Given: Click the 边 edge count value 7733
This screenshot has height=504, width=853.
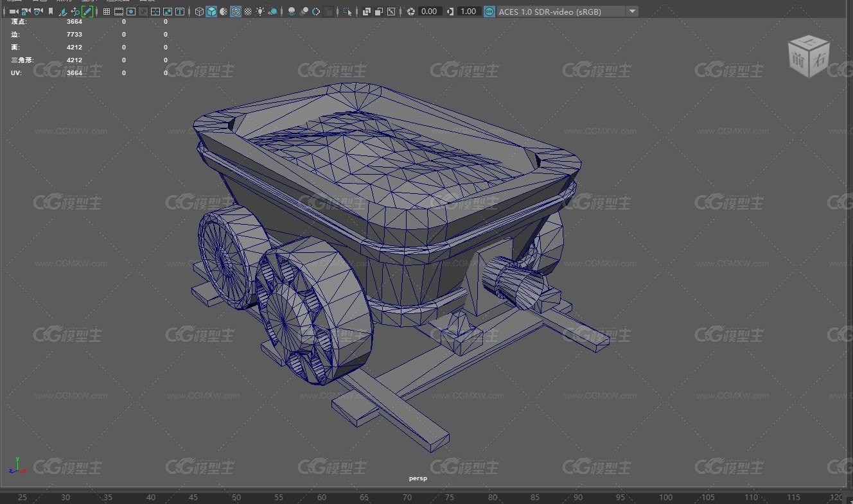Looking at the screenshot, I should pos(75,35).
